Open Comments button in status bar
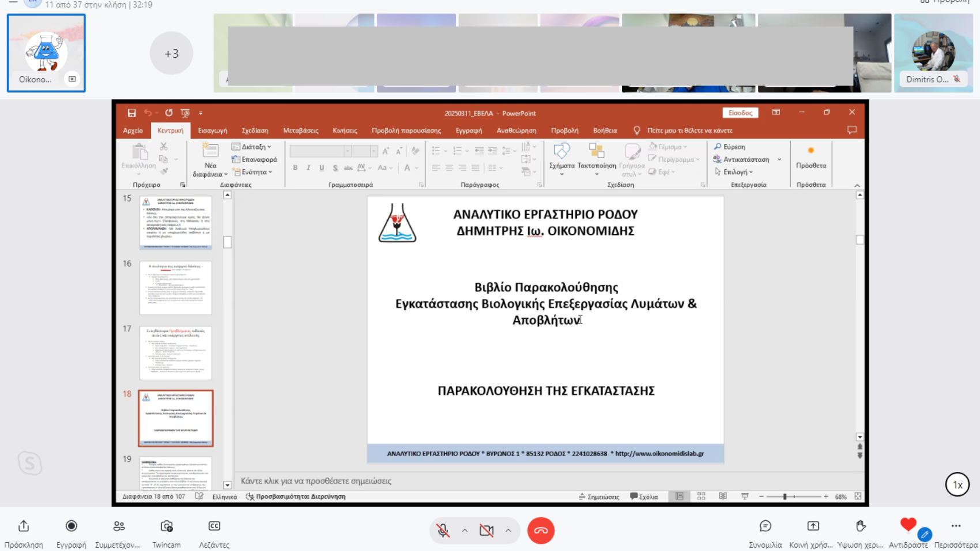The image size is (980, 551). pos(644,496)
